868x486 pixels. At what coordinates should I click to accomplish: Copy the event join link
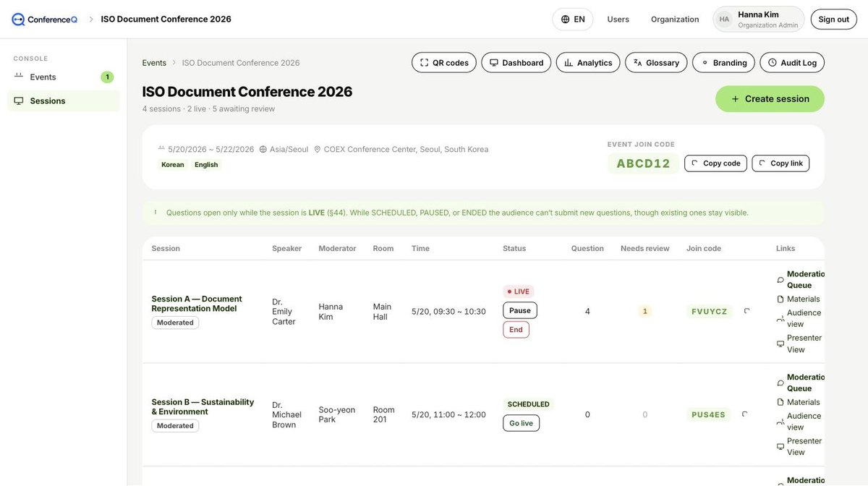tap(780, 163)
